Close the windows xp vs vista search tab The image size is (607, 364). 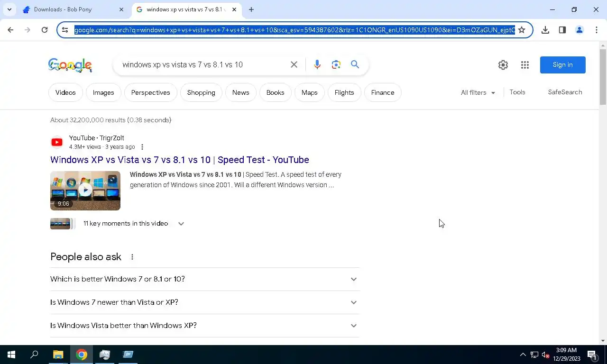click(234, 9)
